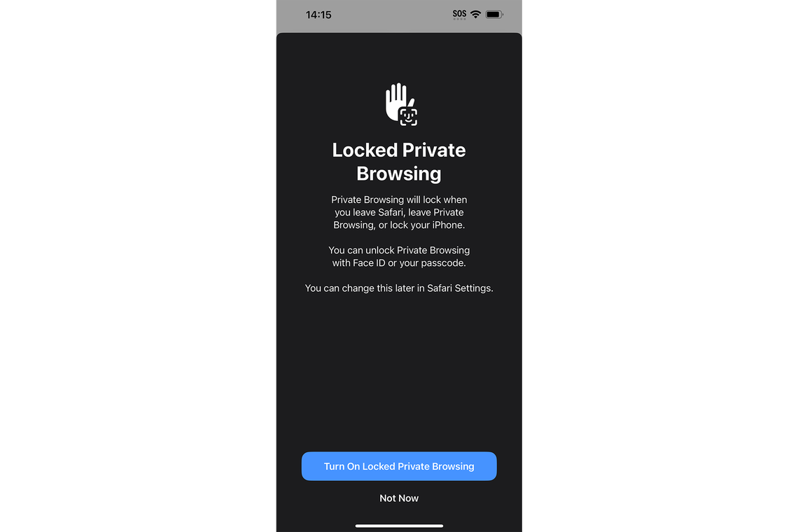Tap empty dark space above blue button
Viewport: 798px width, 532px height.
(399, 372)
